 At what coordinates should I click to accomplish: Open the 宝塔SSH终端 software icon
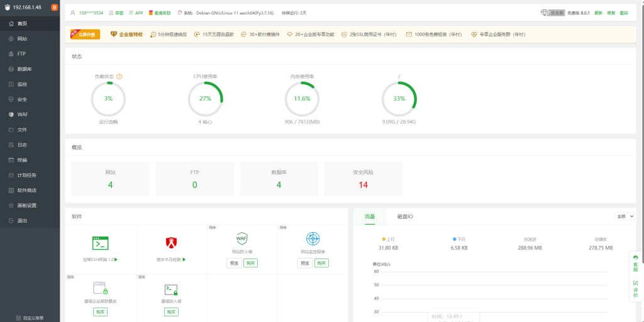point(101,243)
